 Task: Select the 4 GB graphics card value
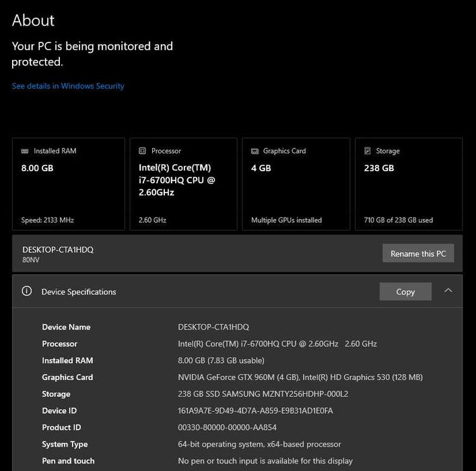(x=261, y=168)
